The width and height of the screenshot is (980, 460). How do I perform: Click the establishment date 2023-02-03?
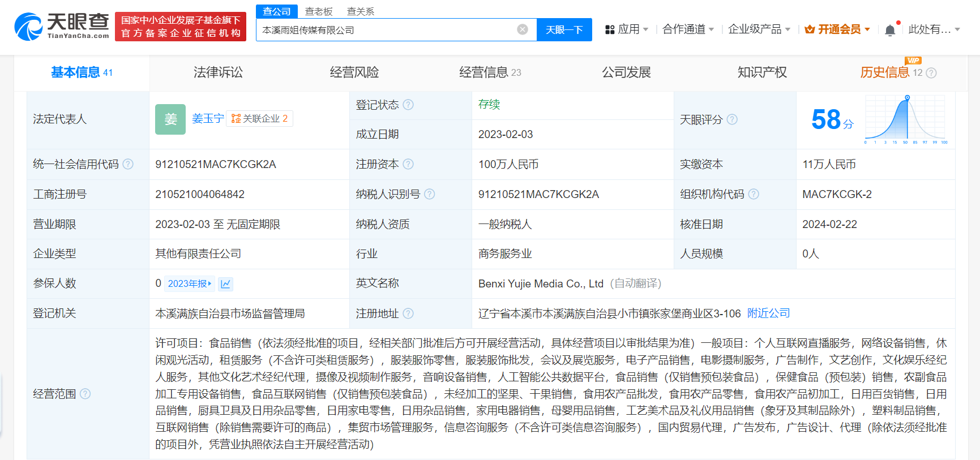click(506, 135)
